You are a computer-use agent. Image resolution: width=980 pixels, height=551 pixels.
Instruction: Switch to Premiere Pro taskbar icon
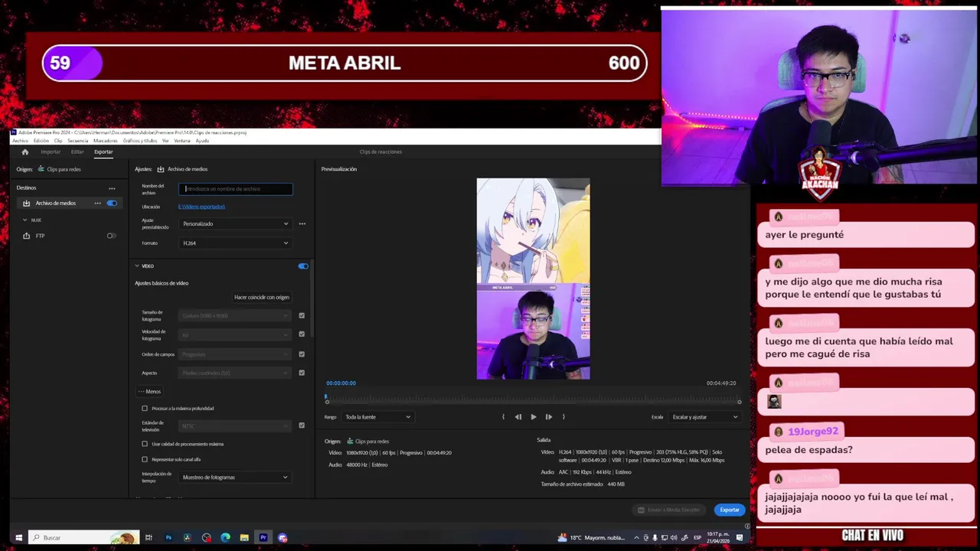(263, 537)
